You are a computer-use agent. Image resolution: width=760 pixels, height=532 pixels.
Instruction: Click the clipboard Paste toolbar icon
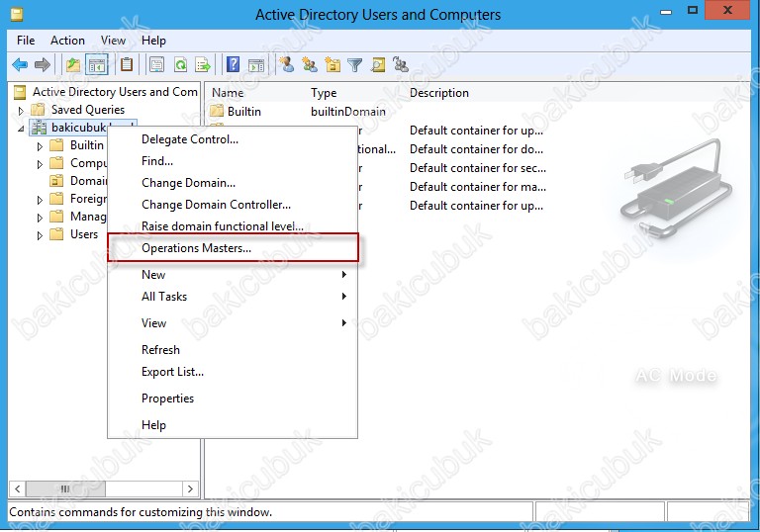(x=127, y=64)
